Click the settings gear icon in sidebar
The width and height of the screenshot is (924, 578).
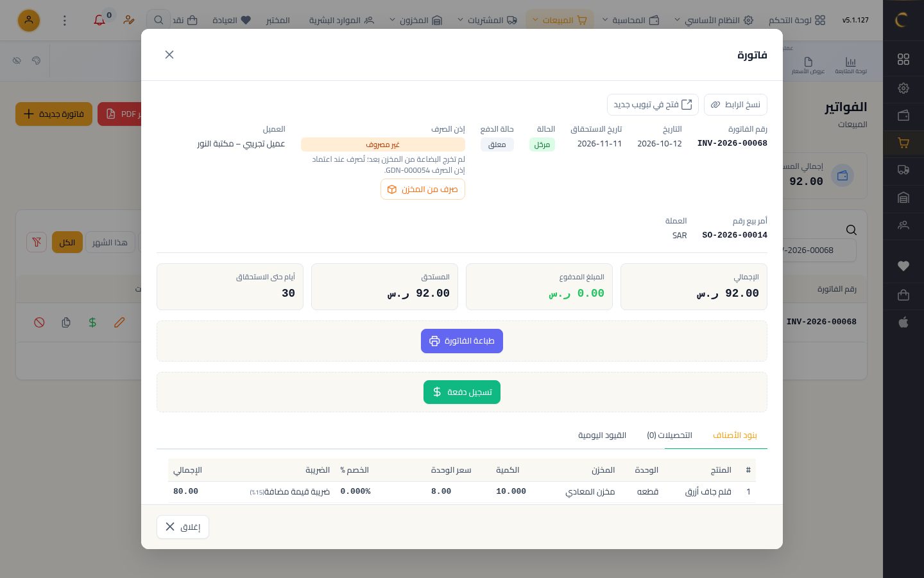[x=903, y=88]
